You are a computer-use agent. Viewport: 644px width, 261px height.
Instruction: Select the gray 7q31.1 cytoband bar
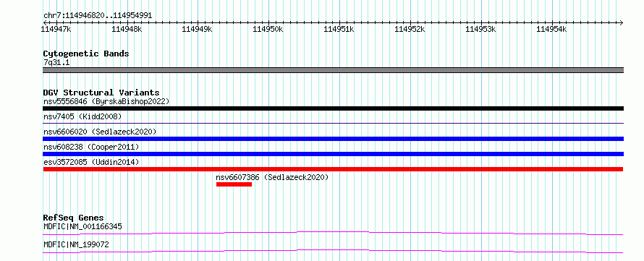click(333, 70)
